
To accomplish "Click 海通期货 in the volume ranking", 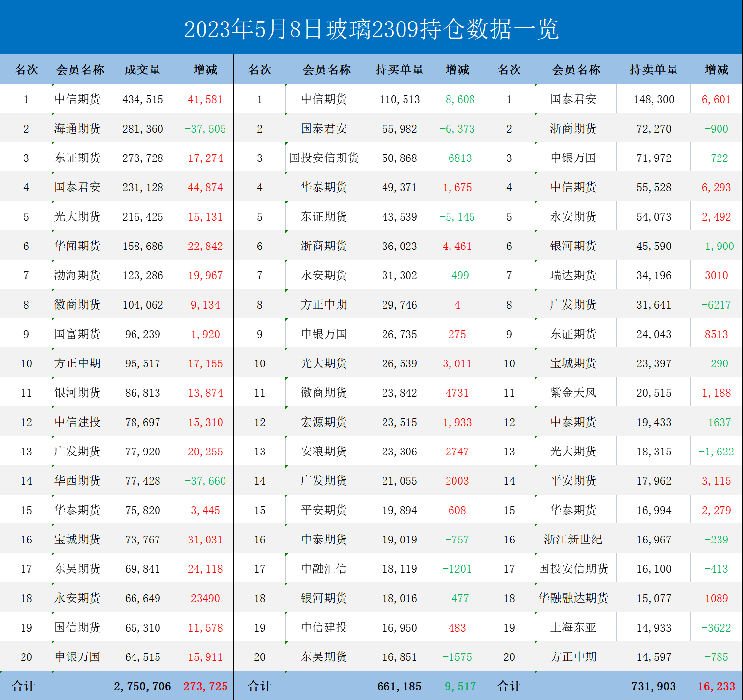I will [x=77, y=129].
